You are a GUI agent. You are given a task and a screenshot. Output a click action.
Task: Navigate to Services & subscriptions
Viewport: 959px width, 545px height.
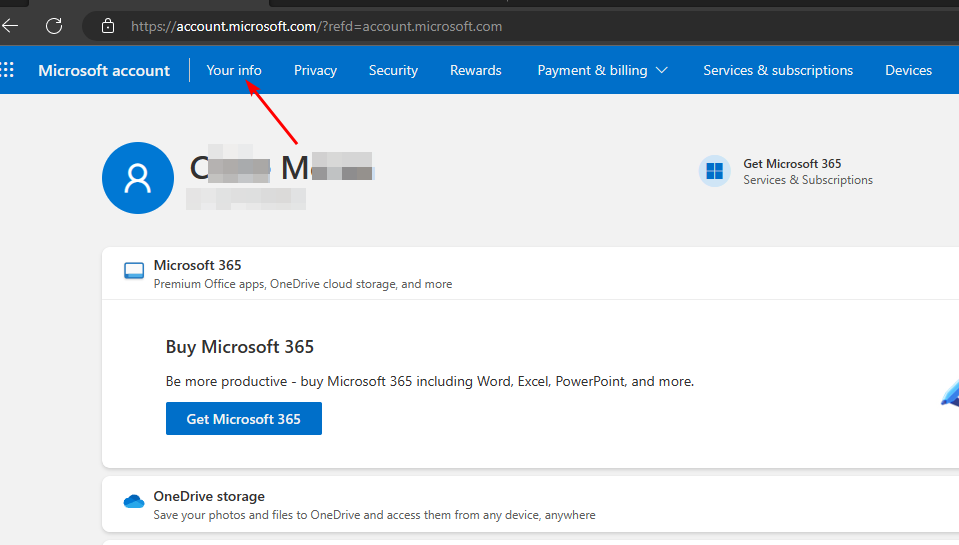pos(778,70)
